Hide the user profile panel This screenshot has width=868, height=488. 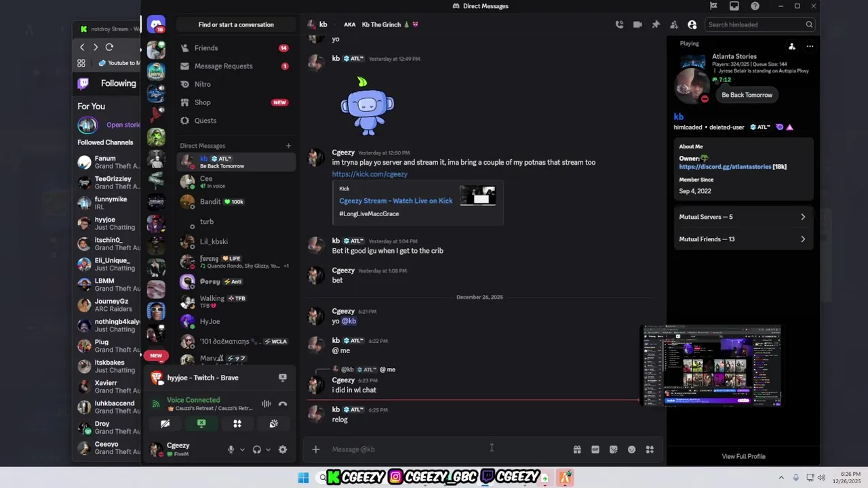[x=692, y=24]
